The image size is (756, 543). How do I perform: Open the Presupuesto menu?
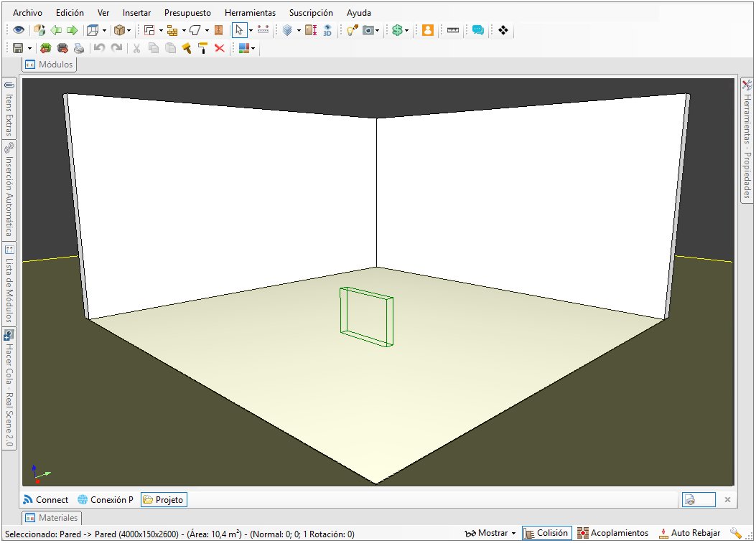(187, 13)
